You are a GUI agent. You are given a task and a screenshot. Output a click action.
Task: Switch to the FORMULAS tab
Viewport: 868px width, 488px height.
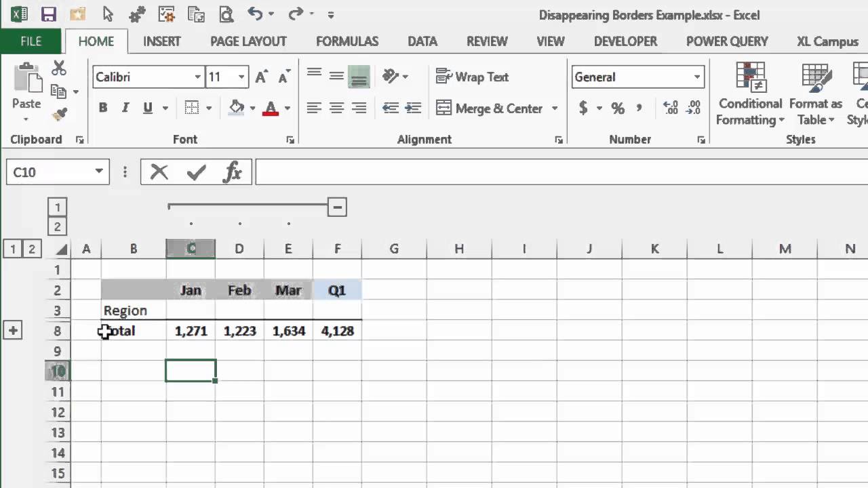click(x=347, y=41)
